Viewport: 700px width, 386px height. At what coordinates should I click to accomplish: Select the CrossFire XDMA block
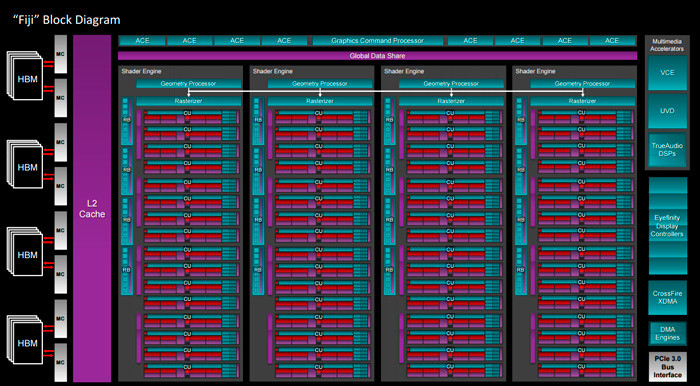click(667, 298)
